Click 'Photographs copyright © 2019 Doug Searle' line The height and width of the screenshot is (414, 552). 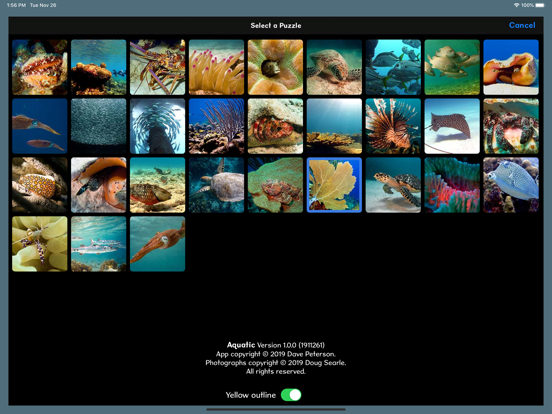pyautogui.click(x=276, y=363)
